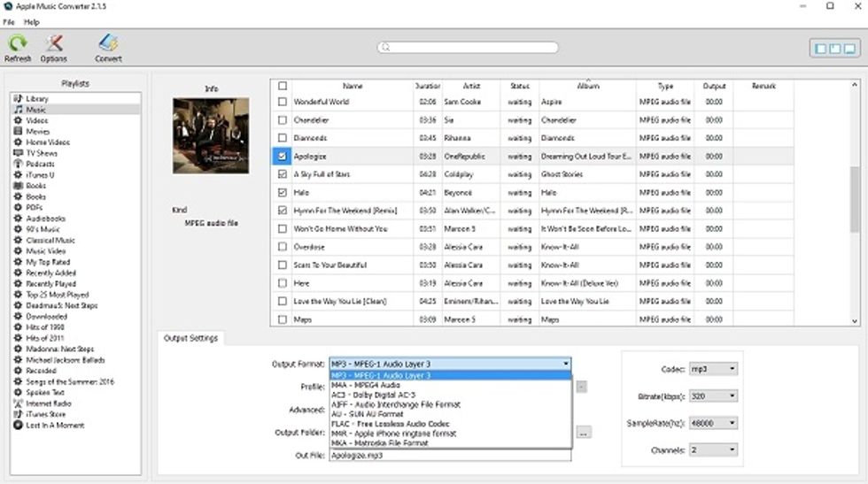Open the File menu

(x=9, y=22)
